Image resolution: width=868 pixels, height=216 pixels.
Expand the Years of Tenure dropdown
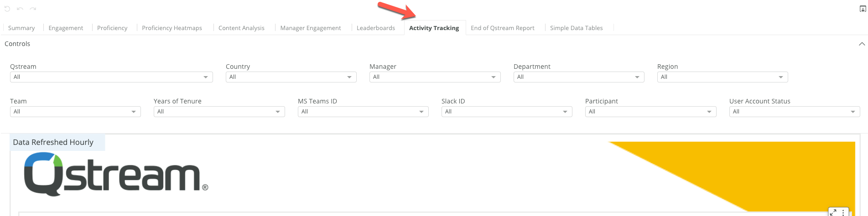click(x=219, y=112)
